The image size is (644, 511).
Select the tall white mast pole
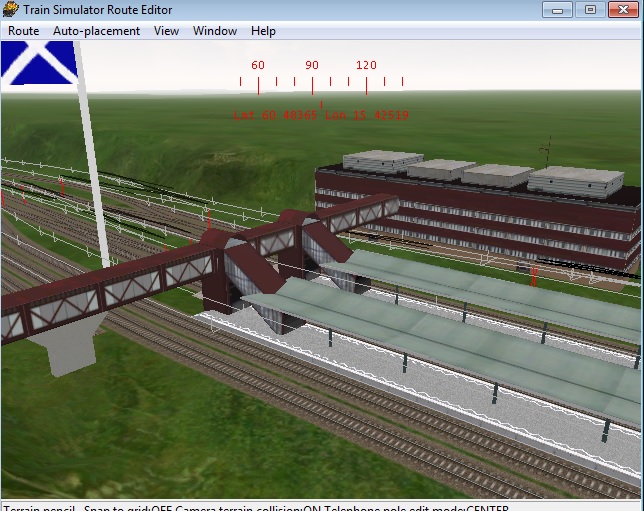[93, 150]
